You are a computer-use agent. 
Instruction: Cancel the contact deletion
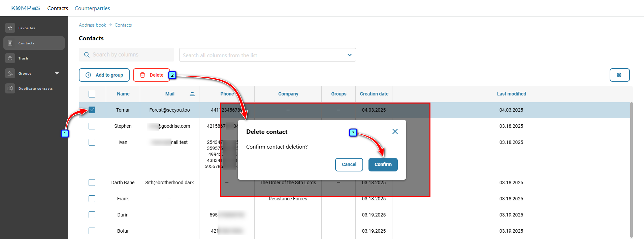(349, 165)
